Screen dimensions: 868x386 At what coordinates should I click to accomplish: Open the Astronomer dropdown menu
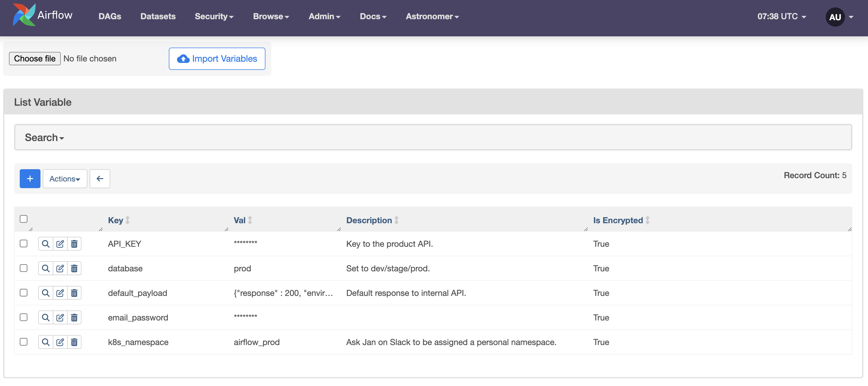pyautogui.click(x=432, y=16)
